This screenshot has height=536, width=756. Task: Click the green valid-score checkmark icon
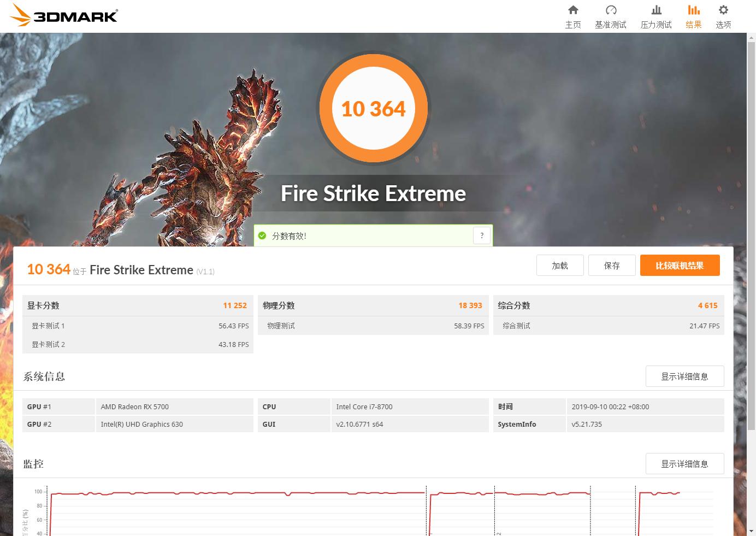pyautogui.click(x=263, y=235)
